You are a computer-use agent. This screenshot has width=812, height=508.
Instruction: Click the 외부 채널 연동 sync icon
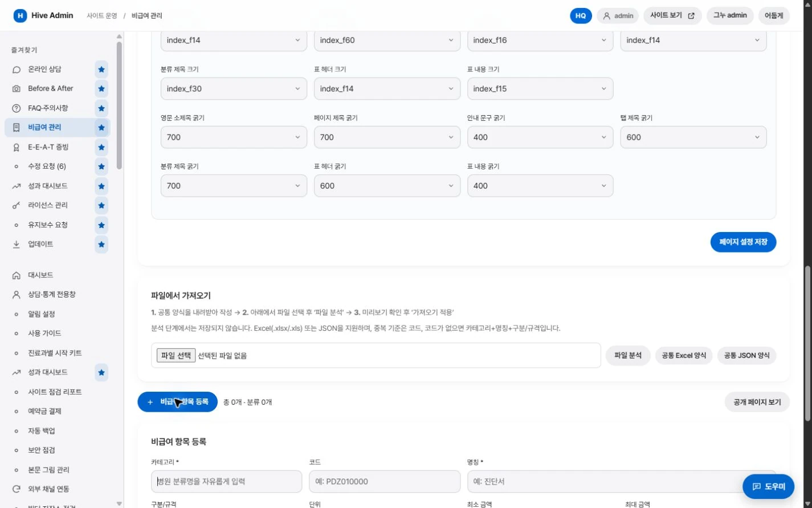point(17,489)
